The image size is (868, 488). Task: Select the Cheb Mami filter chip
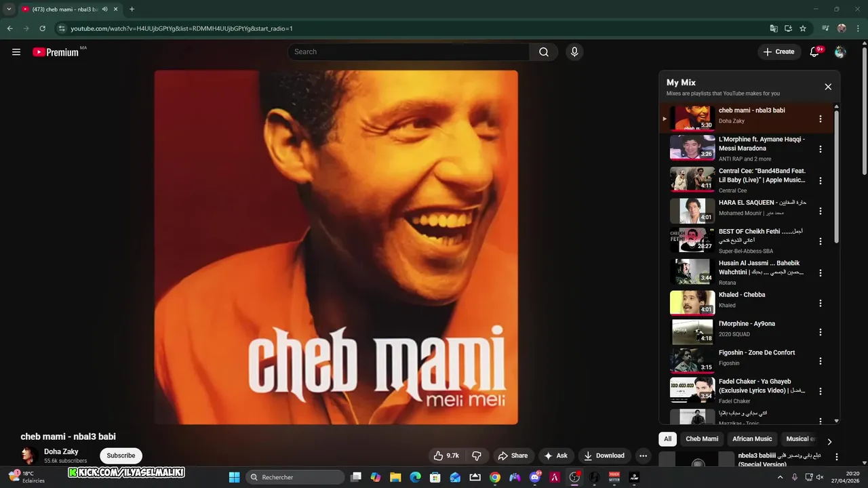point(702,439)
